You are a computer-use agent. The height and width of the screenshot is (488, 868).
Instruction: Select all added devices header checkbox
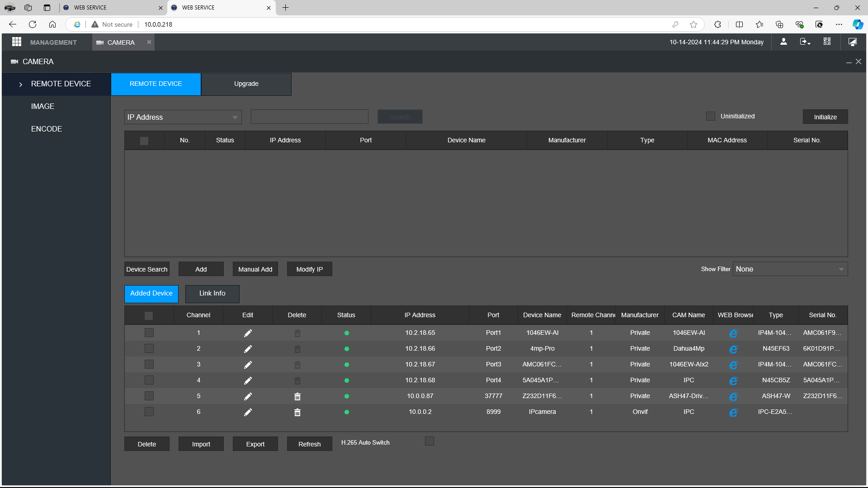[149, 315]
